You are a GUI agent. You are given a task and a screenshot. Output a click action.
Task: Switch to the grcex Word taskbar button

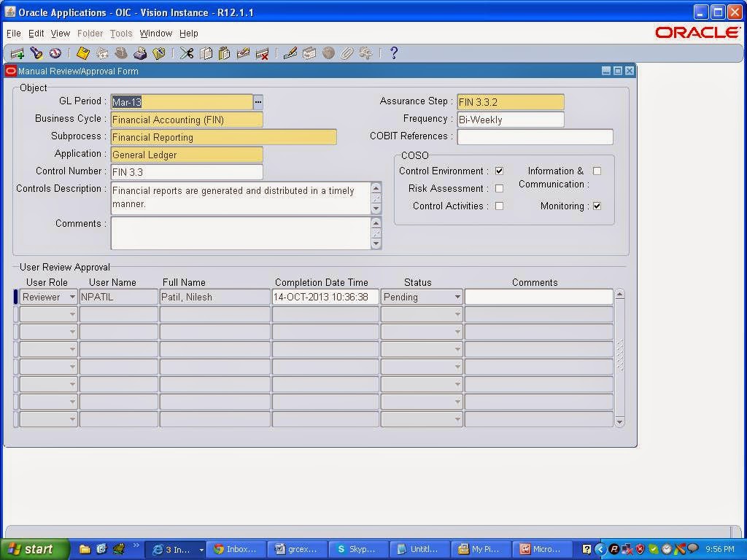[x=298, y=549]
